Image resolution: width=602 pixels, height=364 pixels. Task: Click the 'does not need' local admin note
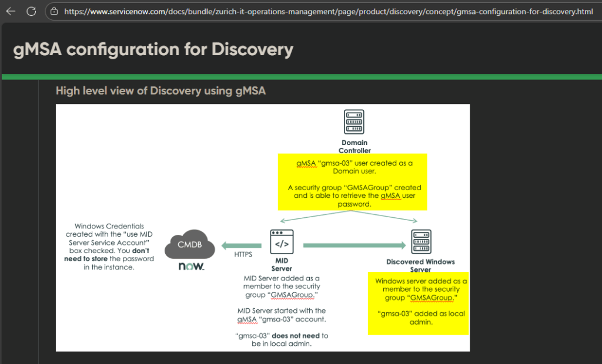point(281,340)
